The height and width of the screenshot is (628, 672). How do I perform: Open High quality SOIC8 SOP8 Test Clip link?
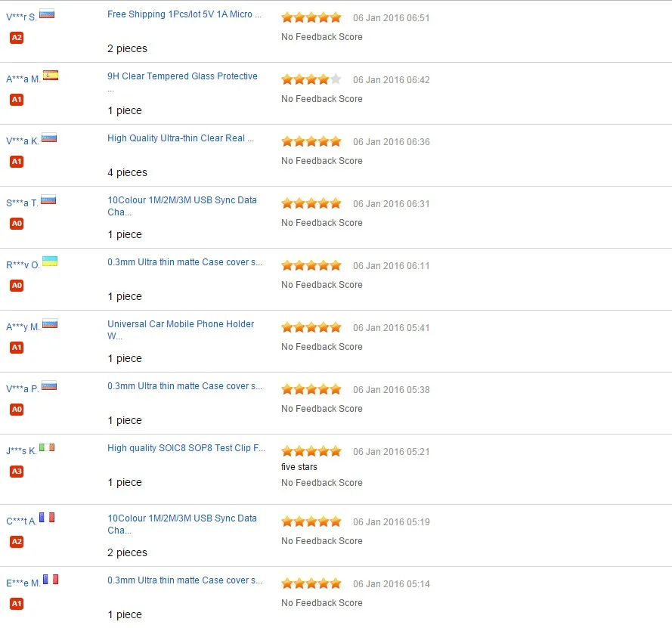186,448
